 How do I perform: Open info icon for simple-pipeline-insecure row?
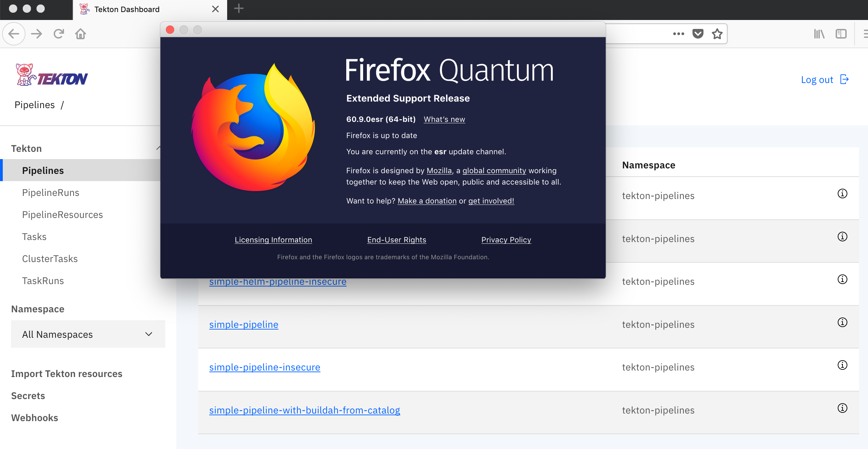(842, 365)
